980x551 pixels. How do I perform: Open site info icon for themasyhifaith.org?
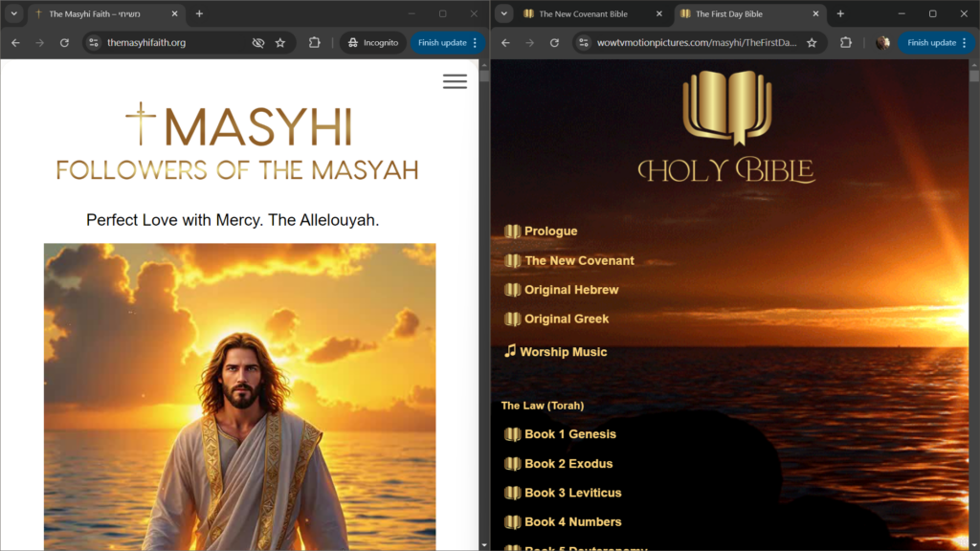(93, 43)
